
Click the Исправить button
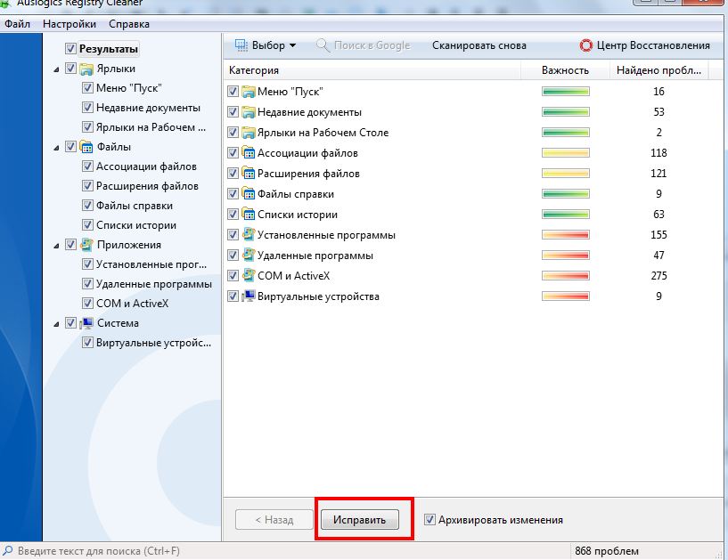359,520
